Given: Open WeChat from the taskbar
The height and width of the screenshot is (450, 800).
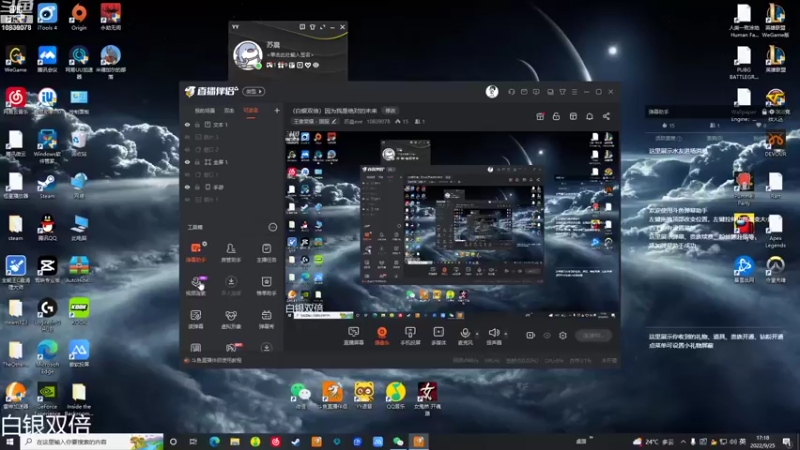Looking at the screenshot, I should (398, 441).
